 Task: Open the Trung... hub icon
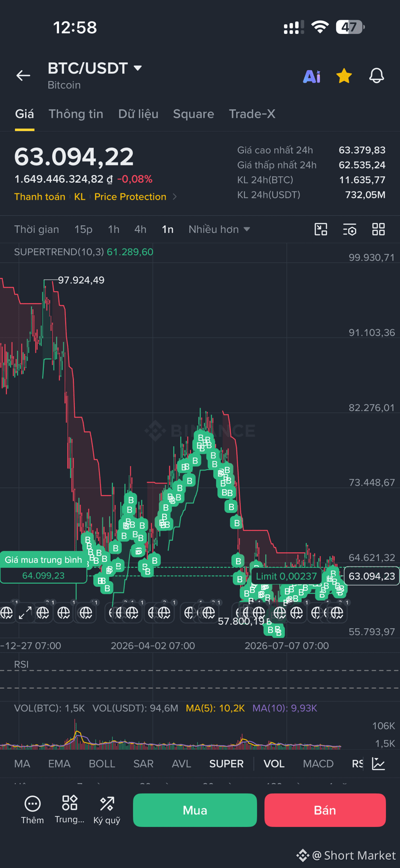tap(70, 809)
